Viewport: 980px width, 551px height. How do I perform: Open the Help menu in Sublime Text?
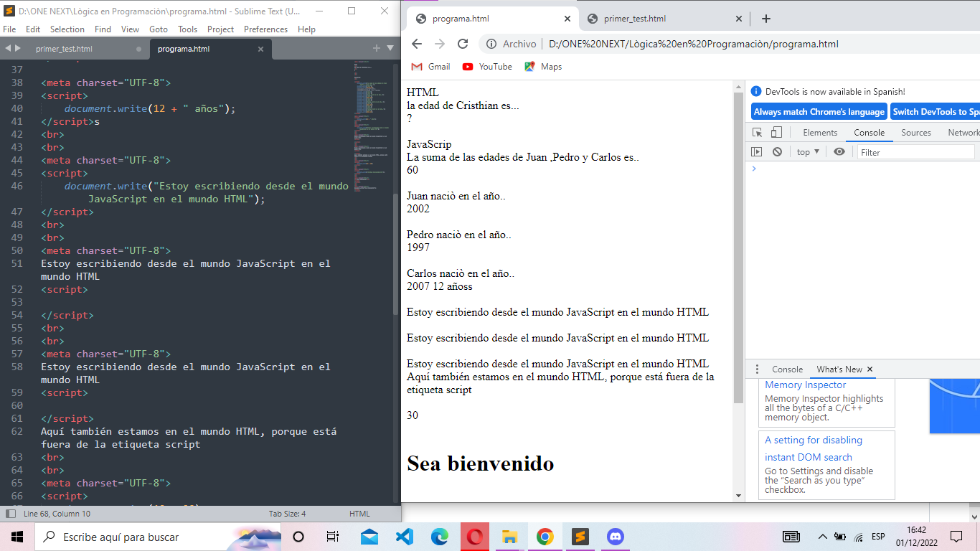[306, 29]
